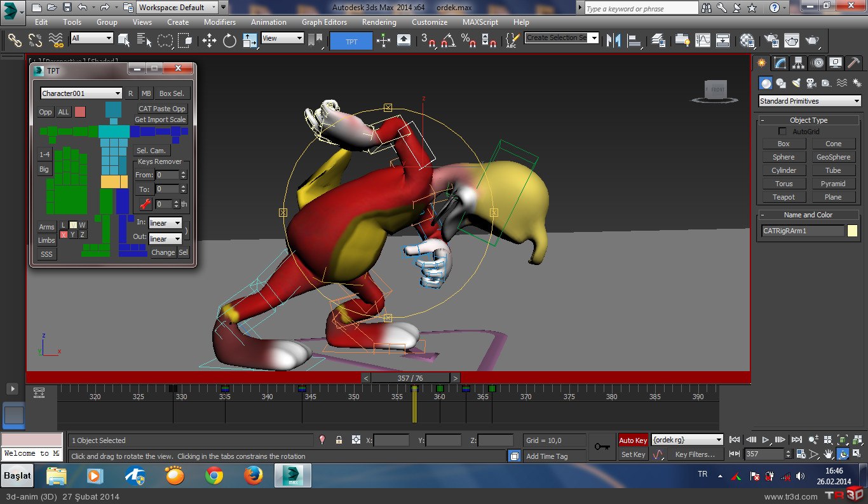The image size is (868, 504).
Task: Click the Teapot primitive button
Action: pos(783,197)
